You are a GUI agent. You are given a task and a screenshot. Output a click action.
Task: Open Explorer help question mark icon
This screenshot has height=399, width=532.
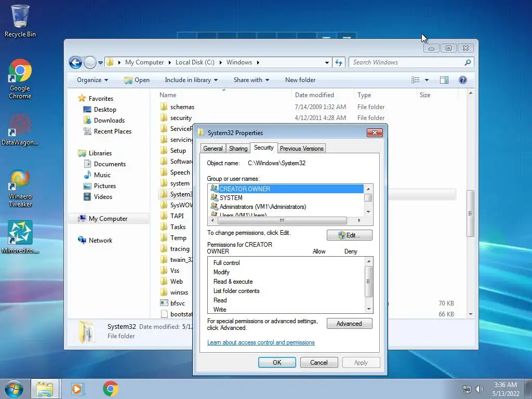coord(462,80)
